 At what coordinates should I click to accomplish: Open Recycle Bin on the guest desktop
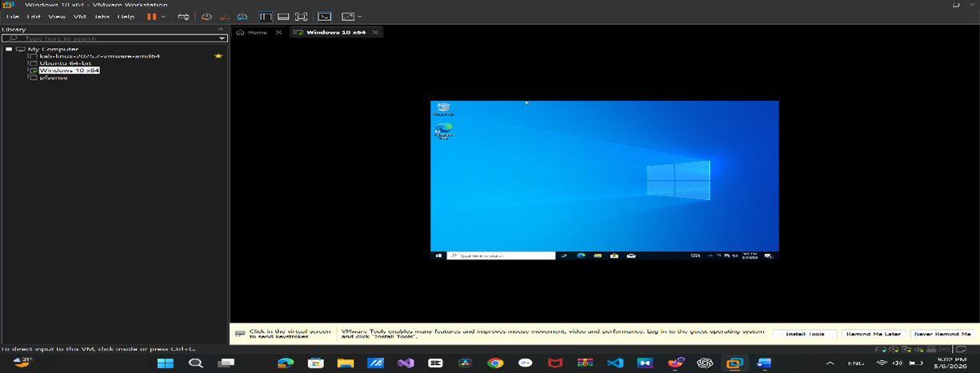[443, 110]
